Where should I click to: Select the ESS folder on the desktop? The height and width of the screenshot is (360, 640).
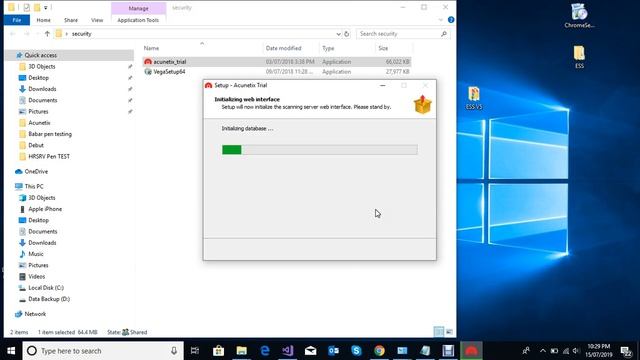click(x=579, y=57)
